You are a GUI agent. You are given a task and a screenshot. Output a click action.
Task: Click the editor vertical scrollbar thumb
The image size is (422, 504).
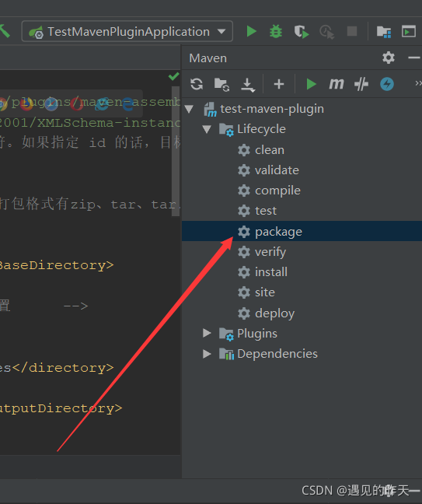point(176,151)
